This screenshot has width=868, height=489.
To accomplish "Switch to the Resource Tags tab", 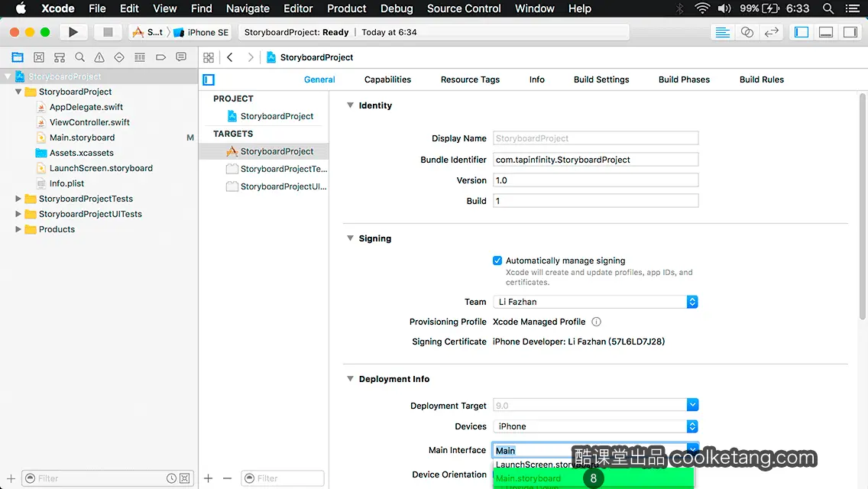I will click(x=470, y=79).
